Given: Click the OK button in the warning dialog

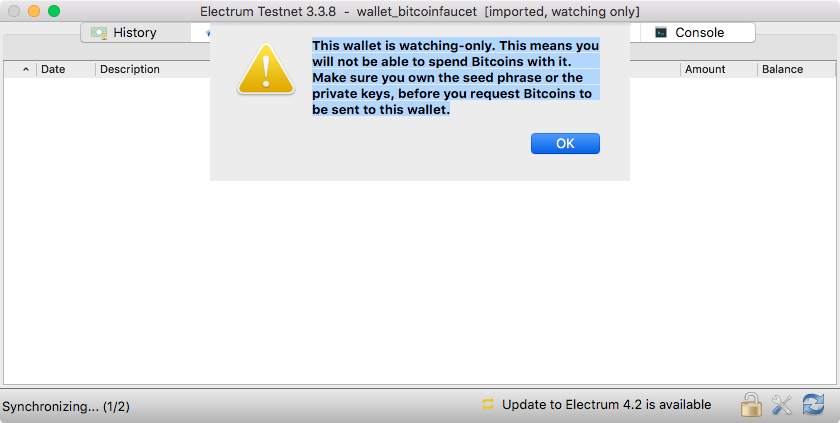Looking at the screenshot, I should 565,143.
